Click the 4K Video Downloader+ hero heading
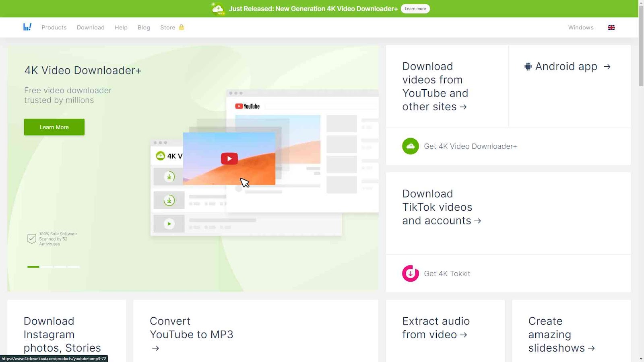 pos(83,70)
